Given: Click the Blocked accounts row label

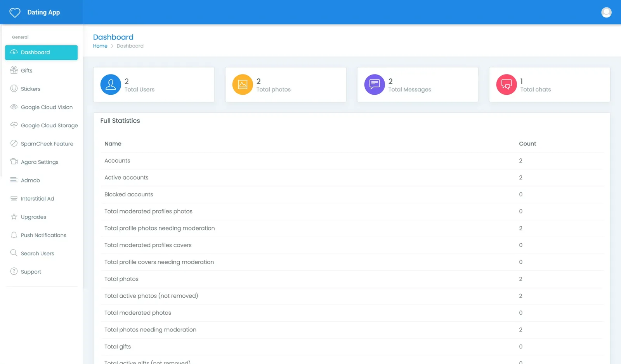Looking at the screenshot, I should pyautogui.click(x=128, y=194).
